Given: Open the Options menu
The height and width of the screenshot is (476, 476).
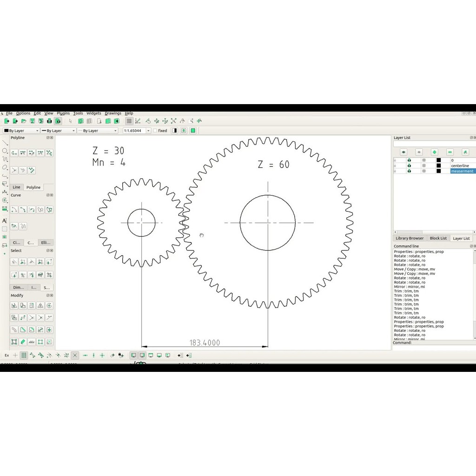Looking at the screenshot, I should [23, 113].
